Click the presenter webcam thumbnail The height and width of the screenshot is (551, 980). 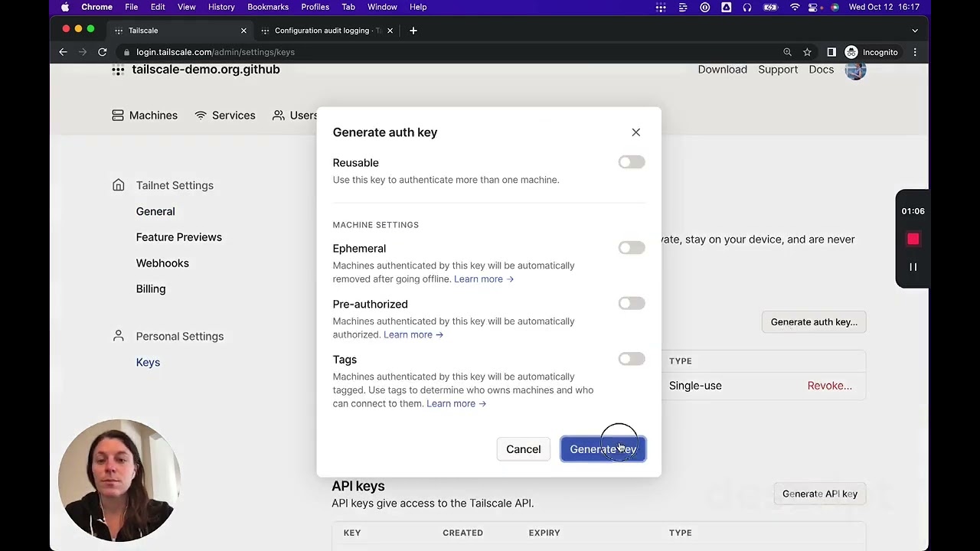(119, 481)
